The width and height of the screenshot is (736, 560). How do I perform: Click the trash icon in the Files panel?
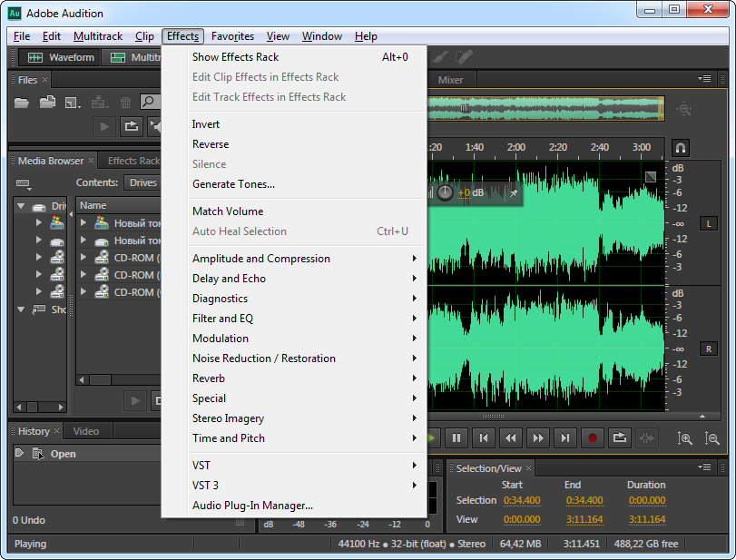pyautogui.click(x=124, y=102)
